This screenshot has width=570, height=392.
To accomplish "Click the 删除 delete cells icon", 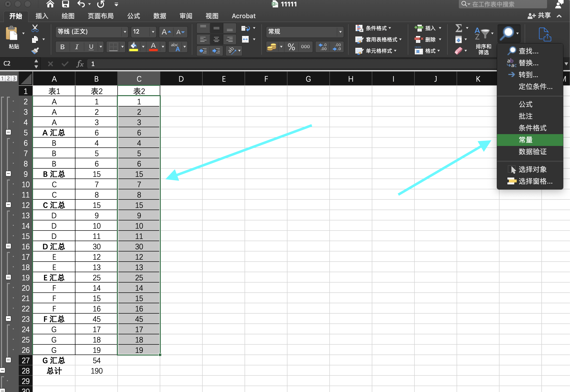I will pyautogui.click(x=419, y=39).
